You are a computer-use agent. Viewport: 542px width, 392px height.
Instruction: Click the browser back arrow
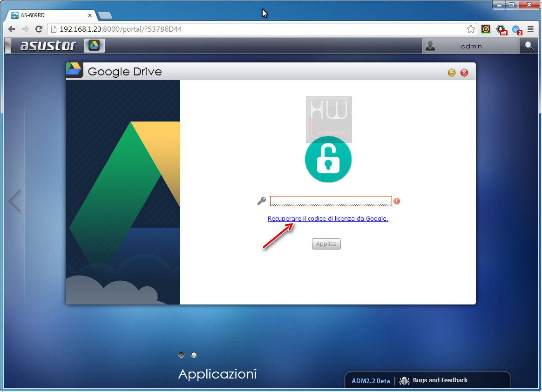pos(12,29)
